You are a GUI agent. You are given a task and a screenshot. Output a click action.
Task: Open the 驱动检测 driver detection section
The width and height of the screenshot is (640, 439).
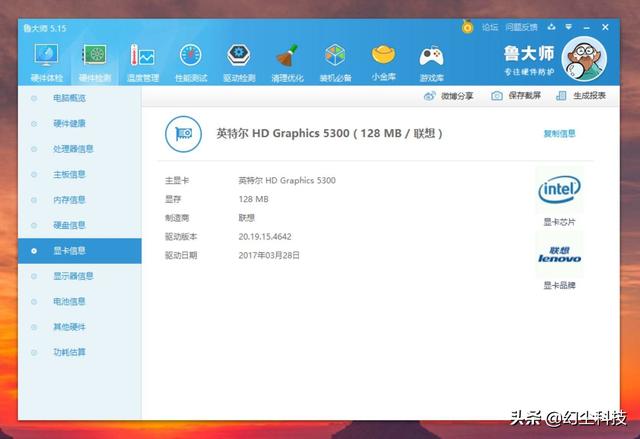[239, 62]
